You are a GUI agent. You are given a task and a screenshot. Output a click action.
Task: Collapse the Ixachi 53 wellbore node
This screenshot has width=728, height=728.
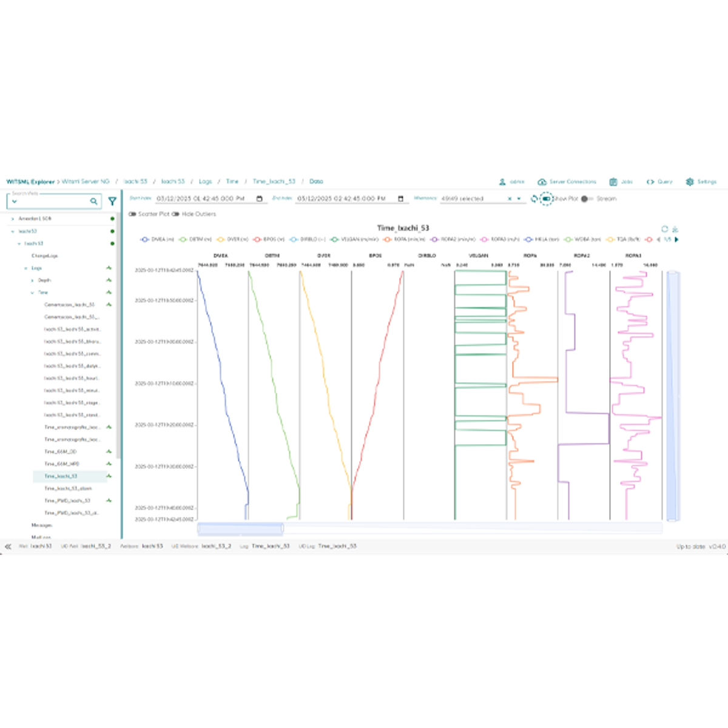tap(19, 243)
